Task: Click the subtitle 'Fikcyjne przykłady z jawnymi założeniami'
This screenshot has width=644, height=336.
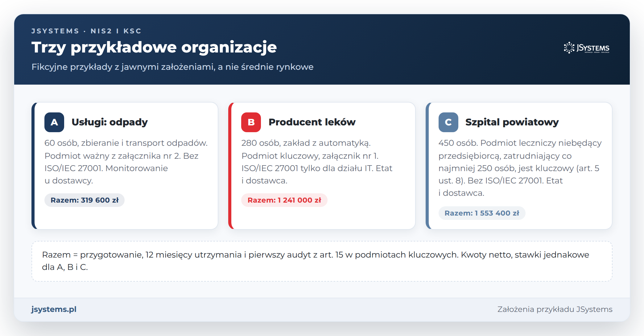Action: click(172, 67)
